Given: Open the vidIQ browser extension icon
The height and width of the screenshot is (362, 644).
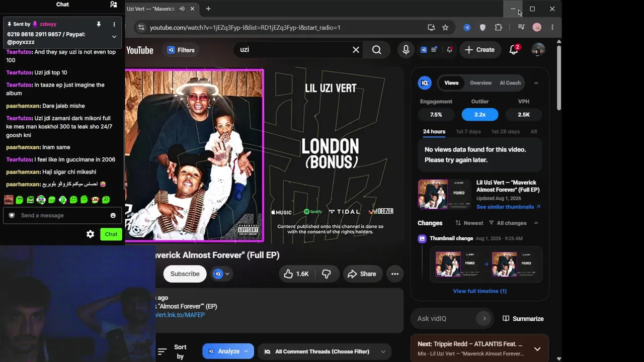Looking at the screenshot, I should pos(467,28).
